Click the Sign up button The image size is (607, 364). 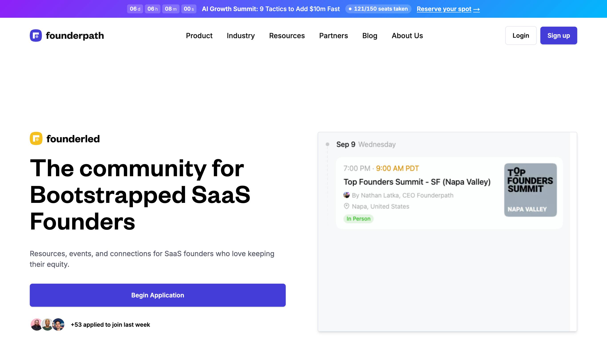coord(558,36)
